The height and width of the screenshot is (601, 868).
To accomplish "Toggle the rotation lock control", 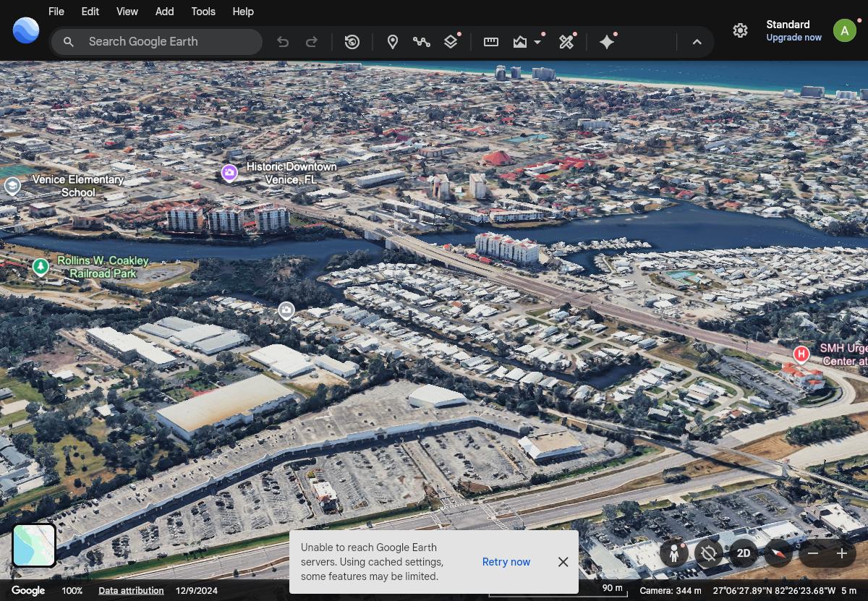I will tap(709, 554).
